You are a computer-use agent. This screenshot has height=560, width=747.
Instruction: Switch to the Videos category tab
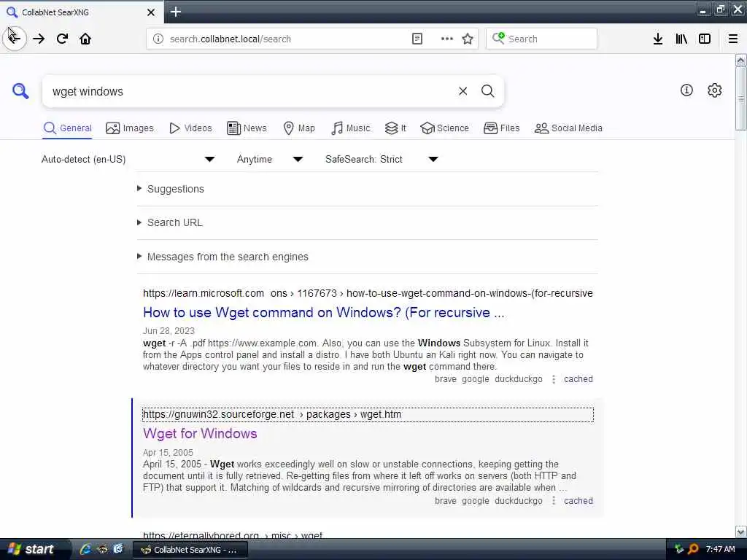point(190,128)
